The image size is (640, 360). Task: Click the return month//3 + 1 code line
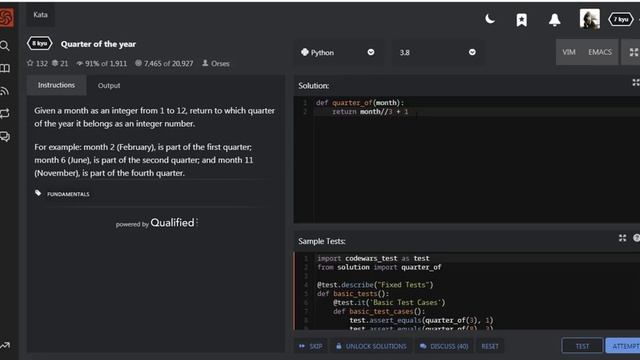(x=370, y=112)
